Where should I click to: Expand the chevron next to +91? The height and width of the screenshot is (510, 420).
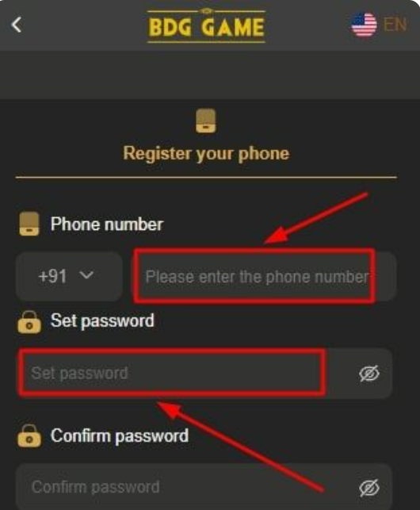(x=86, y=275)
